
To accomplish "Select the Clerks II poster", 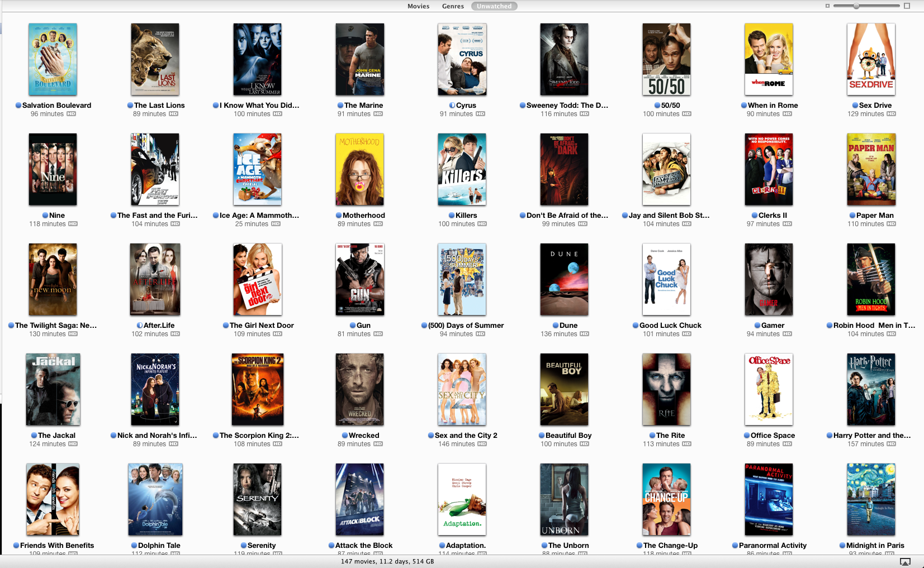I will click(769, 169).
